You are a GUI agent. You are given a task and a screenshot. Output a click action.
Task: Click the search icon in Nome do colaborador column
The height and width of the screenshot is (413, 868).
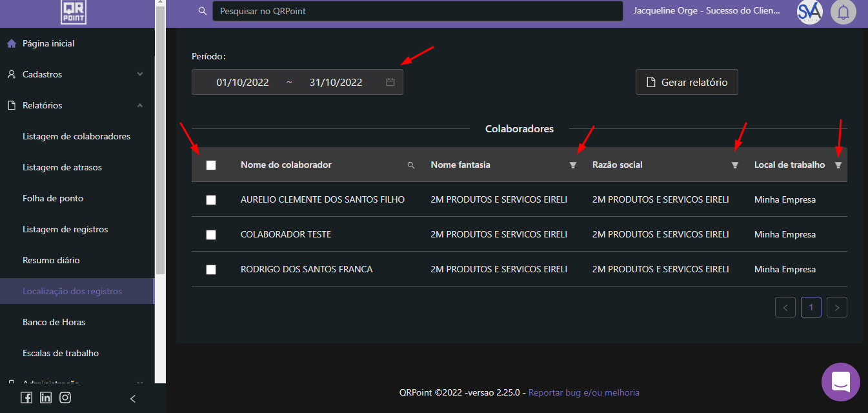tap(411, 165)
